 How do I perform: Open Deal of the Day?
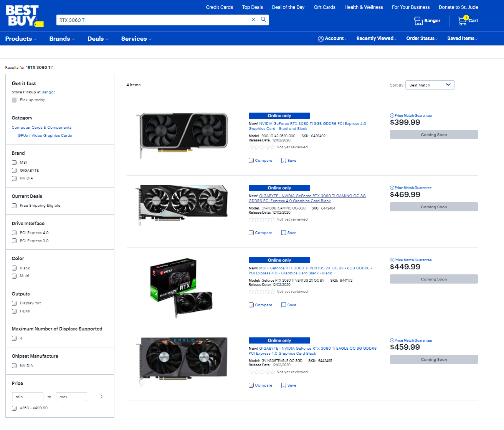(x=288, y=7)
